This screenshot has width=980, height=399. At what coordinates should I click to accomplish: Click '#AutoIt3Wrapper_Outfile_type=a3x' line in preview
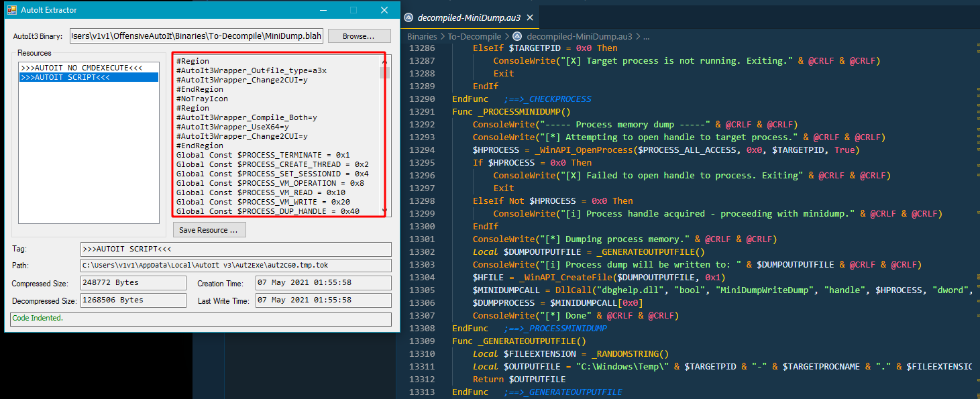(x=252, y=70)
